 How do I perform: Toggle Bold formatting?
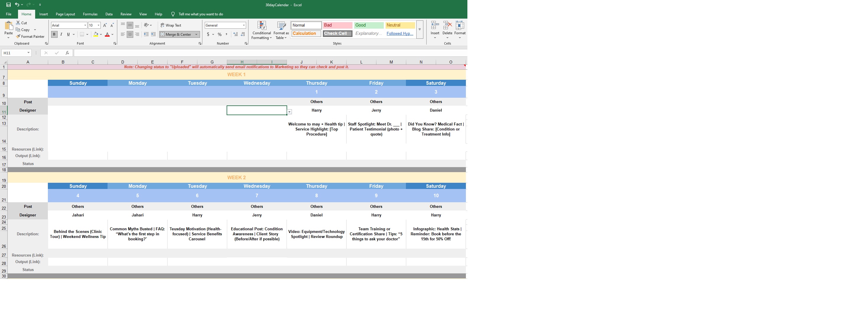tap(54, 34)
